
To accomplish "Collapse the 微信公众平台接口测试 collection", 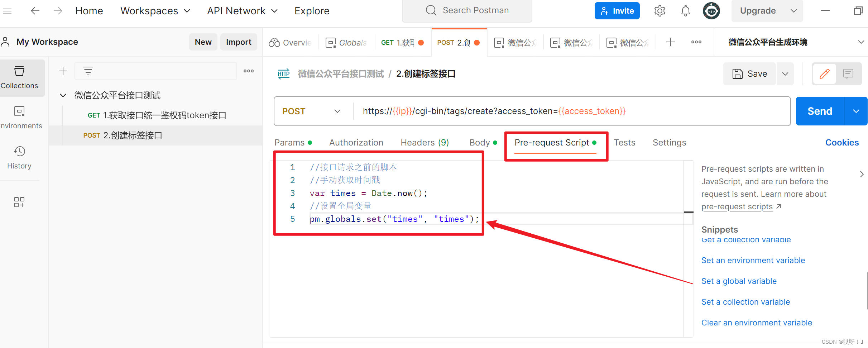I will tap(63, 95).
